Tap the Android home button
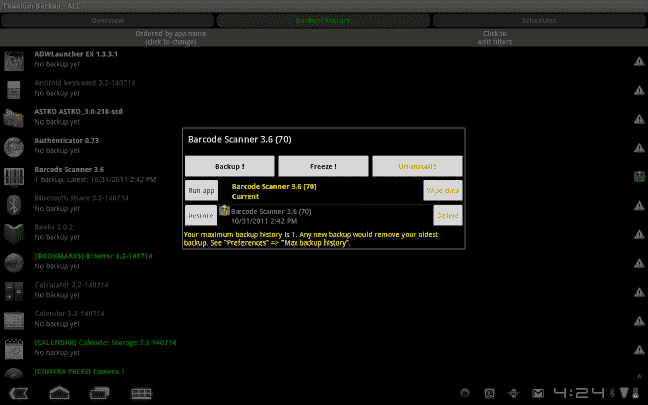The height and width of the screenshot is (405, 648). point(60,393)
